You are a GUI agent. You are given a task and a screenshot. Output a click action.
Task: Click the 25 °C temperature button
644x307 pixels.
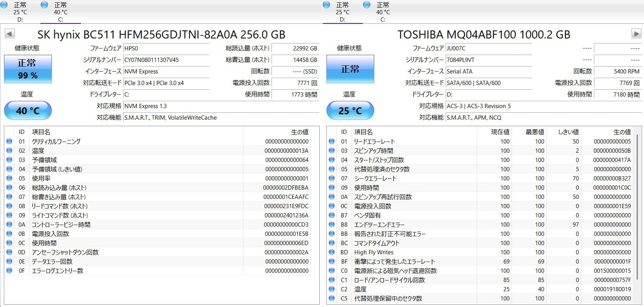[x=350, y=111]
